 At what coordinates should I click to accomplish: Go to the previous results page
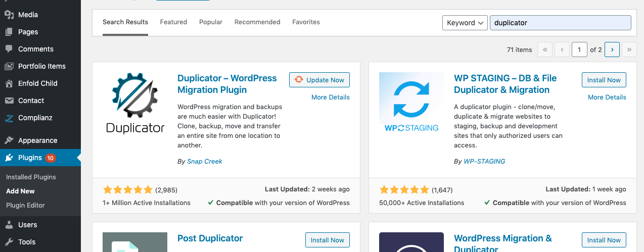[562, 49]
